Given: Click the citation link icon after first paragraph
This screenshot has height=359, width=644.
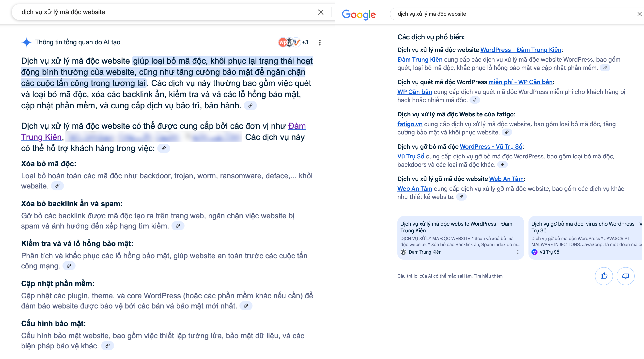Looking at the screenshot, I should click(x=251, y=106).
